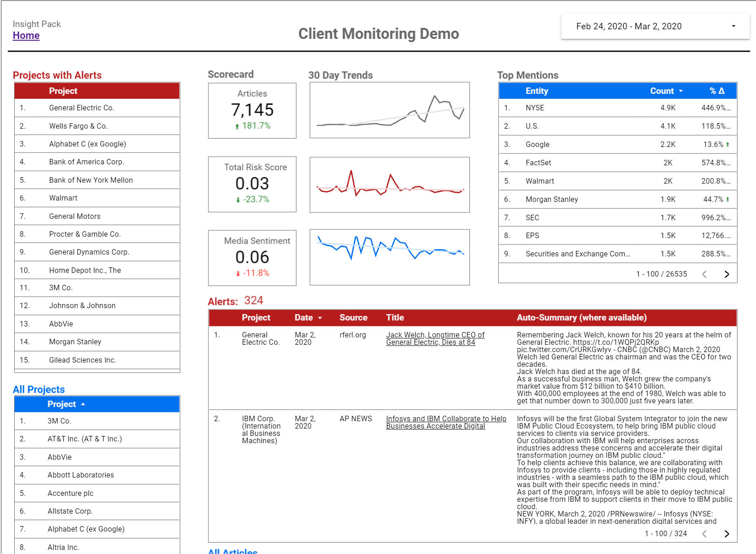The width and height of the screenshot is (756, 554).
Task: Click IBM Corp. project cell in Alerts
Action: coord(261,430)
